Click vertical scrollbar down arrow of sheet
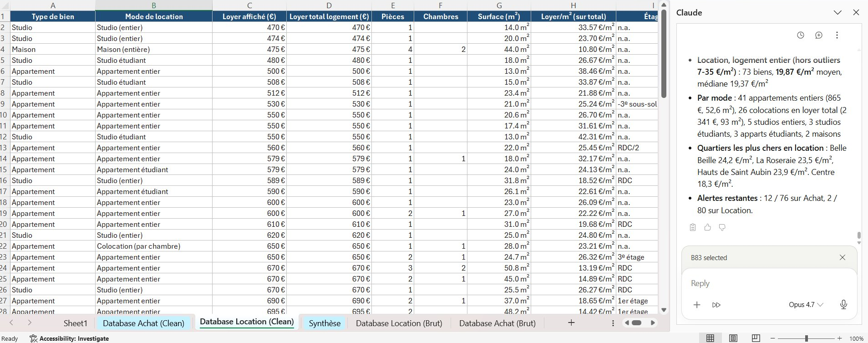Image resolution: width=868 pixels, height=343 pixels. click(664, 310)
